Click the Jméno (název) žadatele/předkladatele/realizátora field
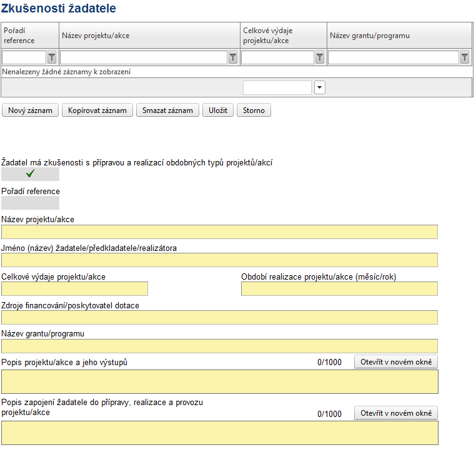Screen dimensions: 476x465 click(x=219, y=260)
